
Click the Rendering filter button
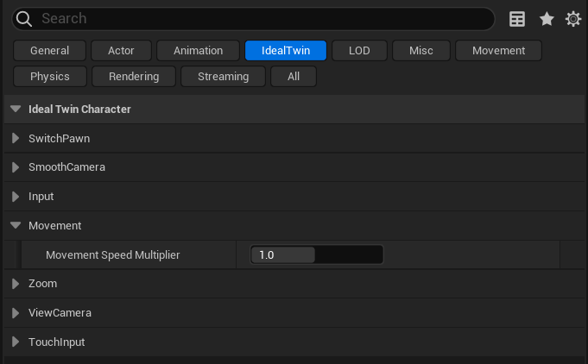[x=134, y=77]
